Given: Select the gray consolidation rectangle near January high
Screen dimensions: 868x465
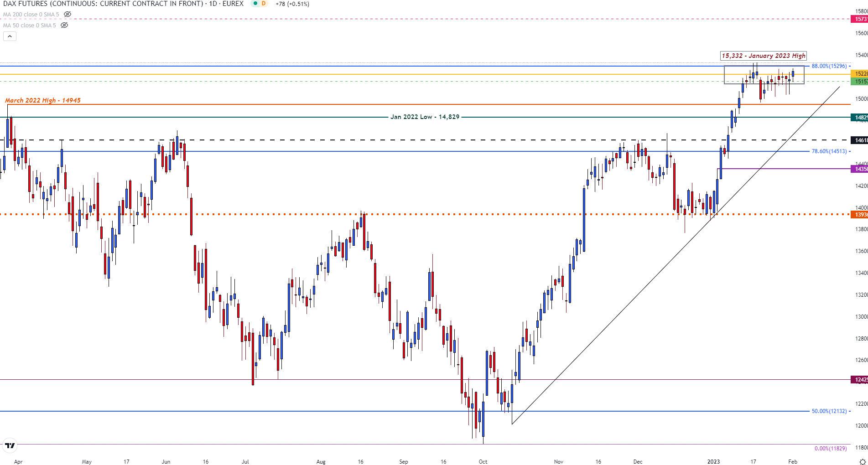Looking at the screenshot, I should point(764,75).
